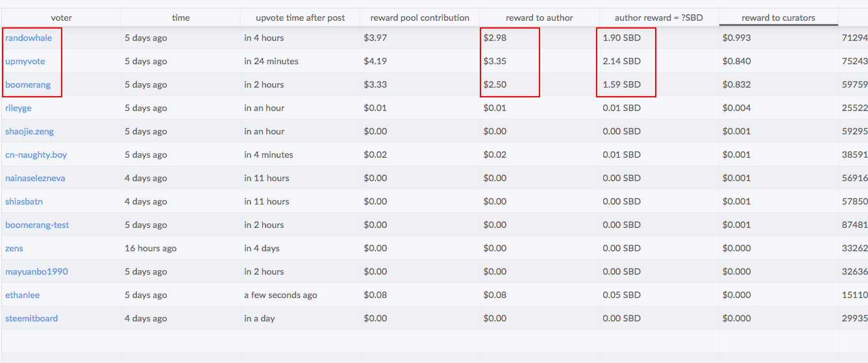Viewport: 868px width, 363px height.
Task: Sort by the voter column header
Action: click(61, 18)
